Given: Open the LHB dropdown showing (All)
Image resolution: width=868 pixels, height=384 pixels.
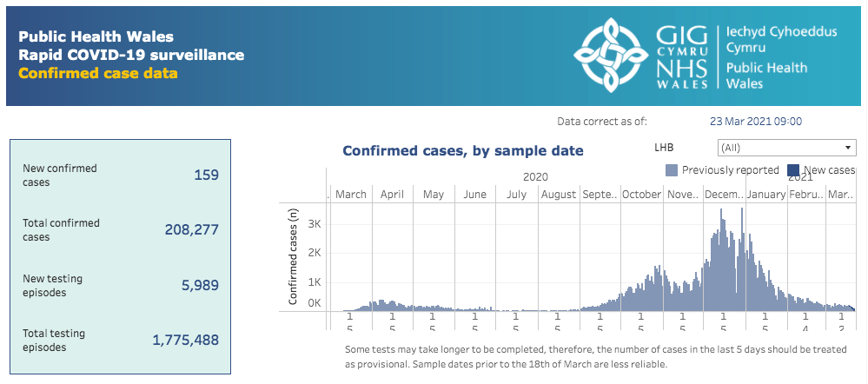Looking at the screenshot, I should pos(786,148).
